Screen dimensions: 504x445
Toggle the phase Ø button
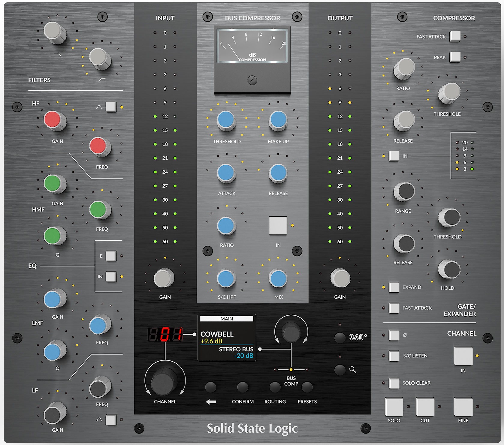pyautogui.click(x=394, y=335)
